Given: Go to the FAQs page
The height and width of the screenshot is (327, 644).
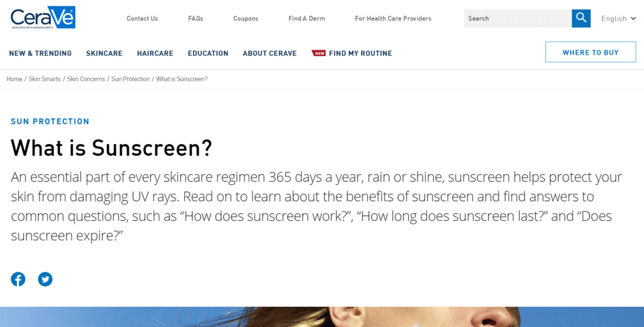Looking at the screenshot, I should (196, 18).
